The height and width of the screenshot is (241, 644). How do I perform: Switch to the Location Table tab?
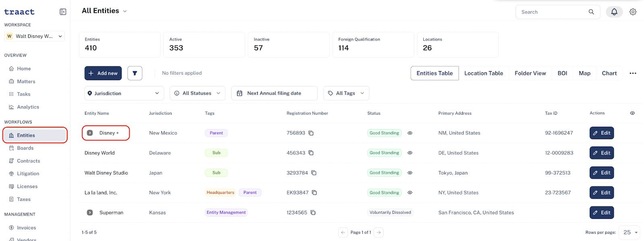[483, 73]
